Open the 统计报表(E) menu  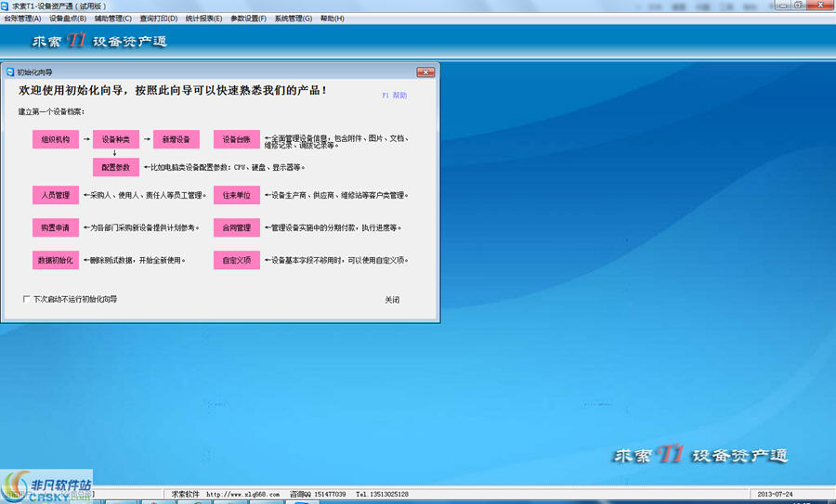pos(203,19)
